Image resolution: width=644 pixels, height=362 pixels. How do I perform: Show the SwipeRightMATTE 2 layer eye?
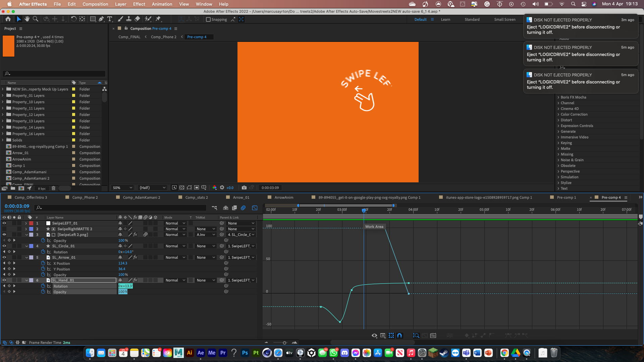4,229
